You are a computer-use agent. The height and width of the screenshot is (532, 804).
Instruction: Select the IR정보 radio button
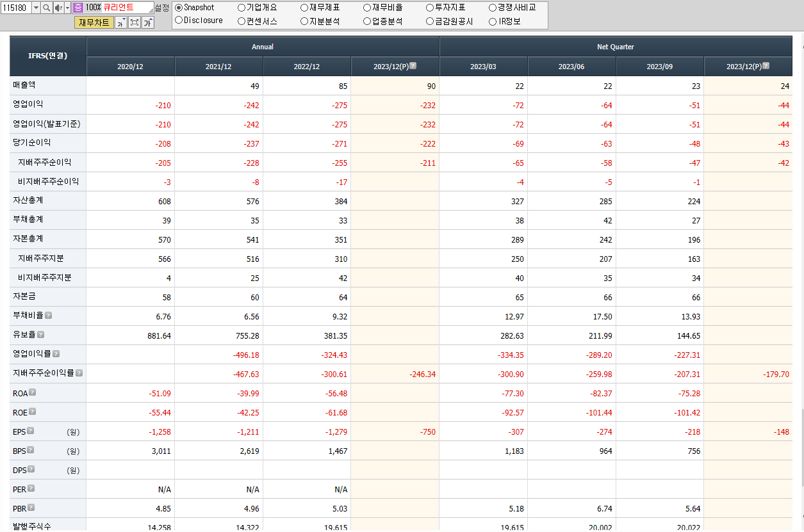tap(492, 21)
